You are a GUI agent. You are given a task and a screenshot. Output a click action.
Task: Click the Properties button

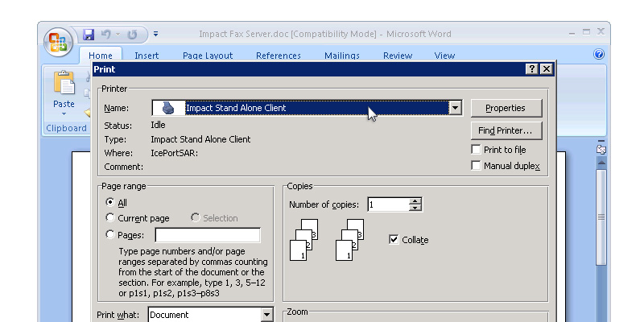506,108
